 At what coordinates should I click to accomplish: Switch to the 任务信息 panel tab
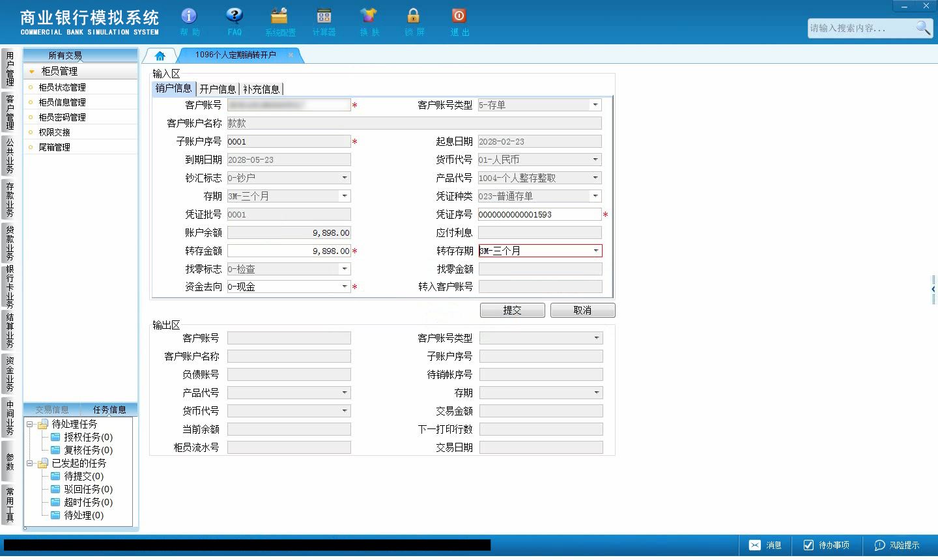109,410
